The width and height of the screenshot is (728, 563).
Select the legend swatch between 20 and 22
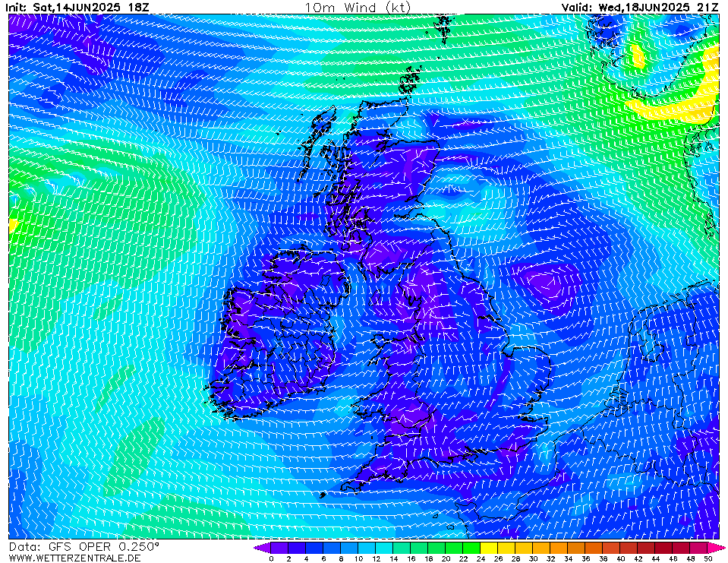455,548
